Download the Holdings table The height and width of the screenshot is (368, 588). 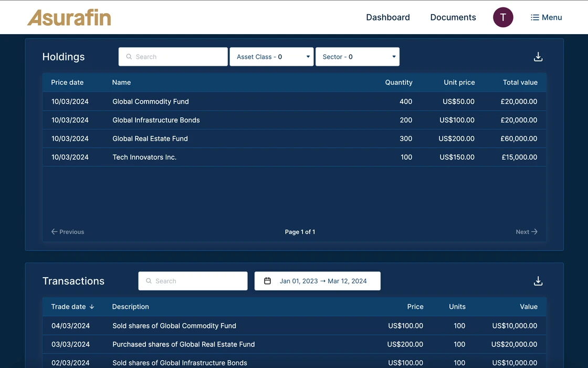click(538, 57)
